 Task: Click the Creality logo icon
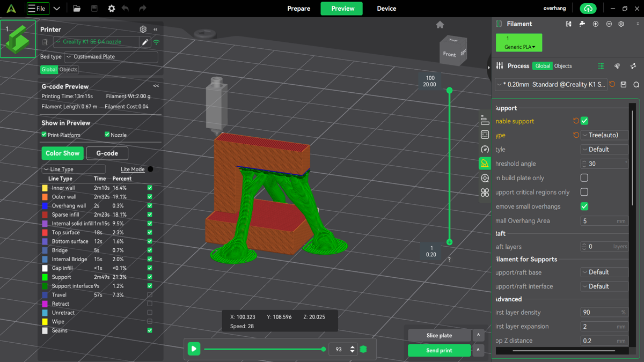11,9
